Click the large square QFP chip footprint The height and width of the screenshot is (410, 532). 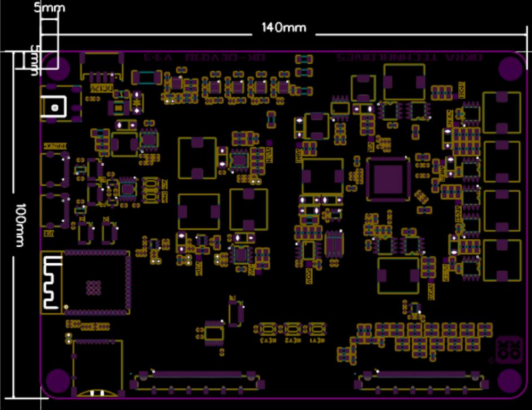388,179
